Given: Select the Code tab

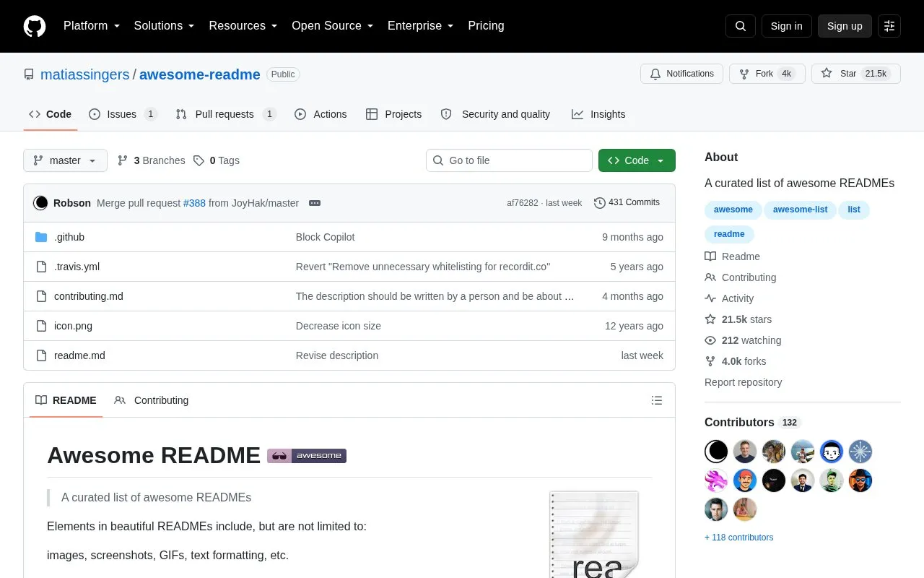Looking at the screenshot, I should pos(51,114).
